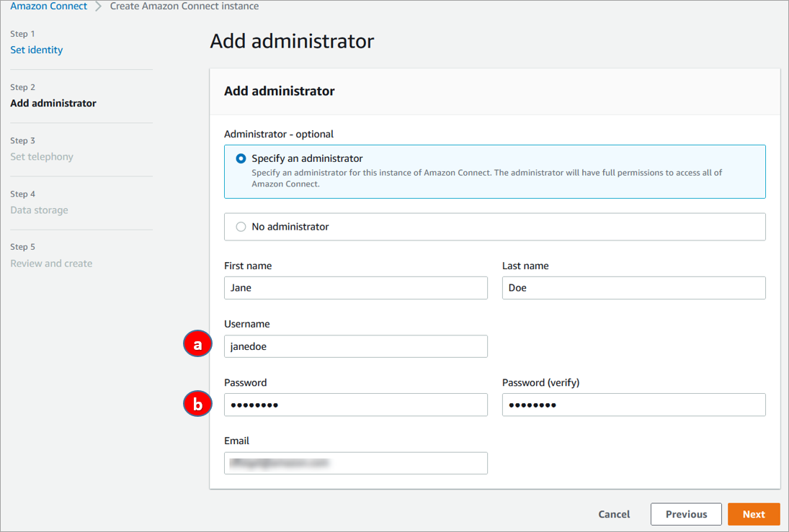Image resolution: width=789 pixels, height=532 pixels.
Task: Navigate to Step 1 "Set identity"
Action: click(x=36, y=50)
